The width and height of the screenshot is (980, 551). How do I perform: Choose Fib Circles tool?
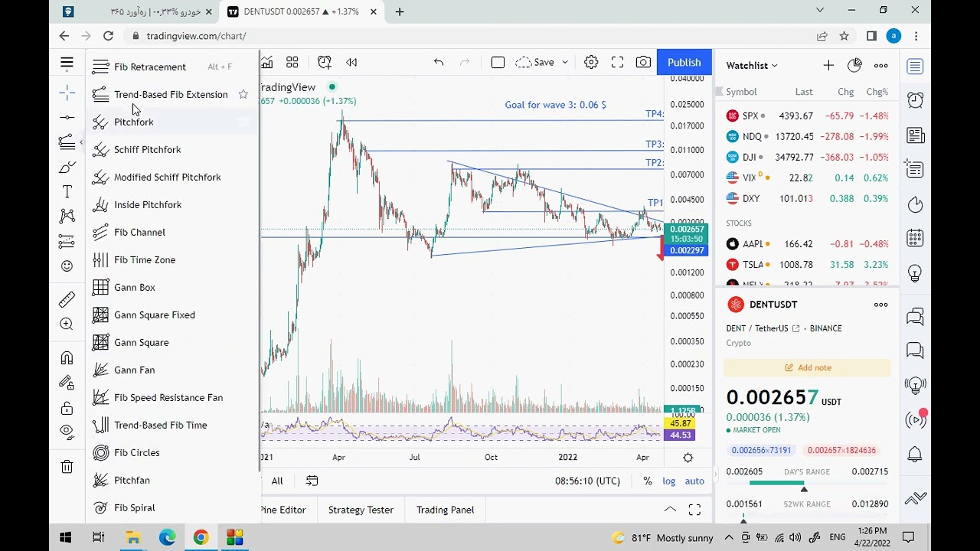pos(172,452)
